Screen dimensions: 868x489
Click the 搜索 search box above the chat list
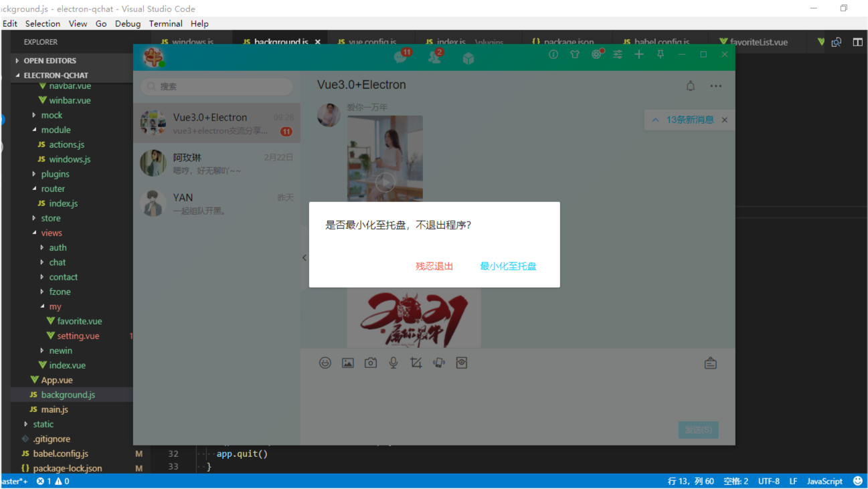coord(216,86)
